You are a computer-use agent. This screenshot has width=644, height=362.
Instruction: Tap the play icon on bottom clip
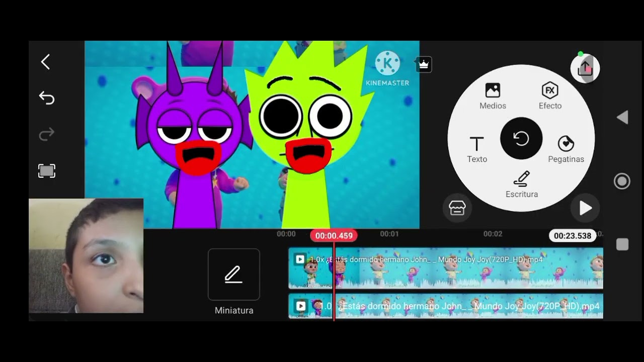point(301,306)
